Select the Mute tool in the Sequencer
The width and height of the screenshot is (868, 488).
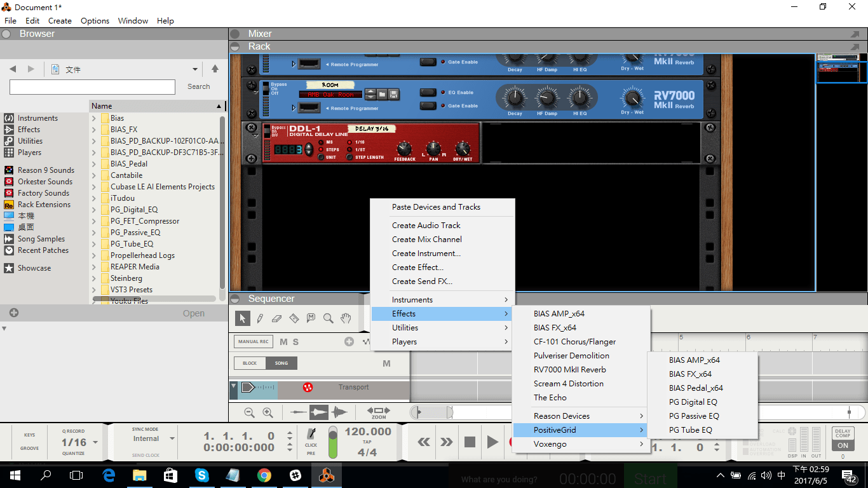tap(311, 318)
